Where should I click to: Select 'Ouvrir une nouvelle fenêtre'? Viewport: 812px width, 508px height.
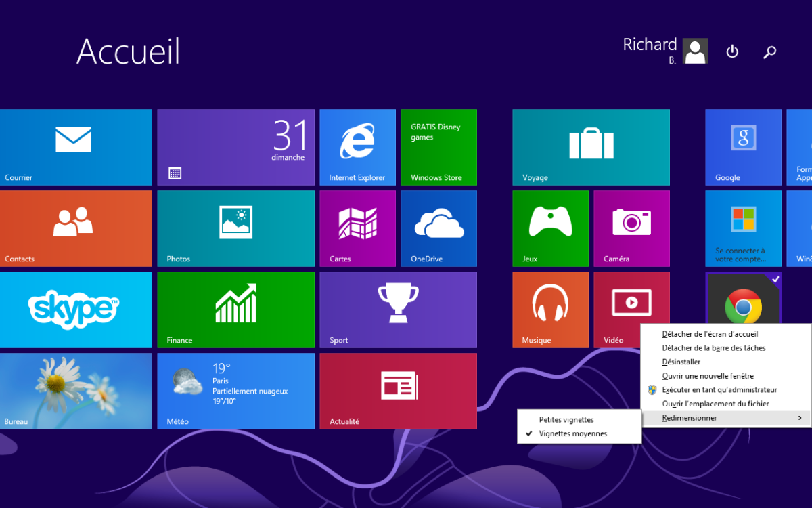coord(725,376)
